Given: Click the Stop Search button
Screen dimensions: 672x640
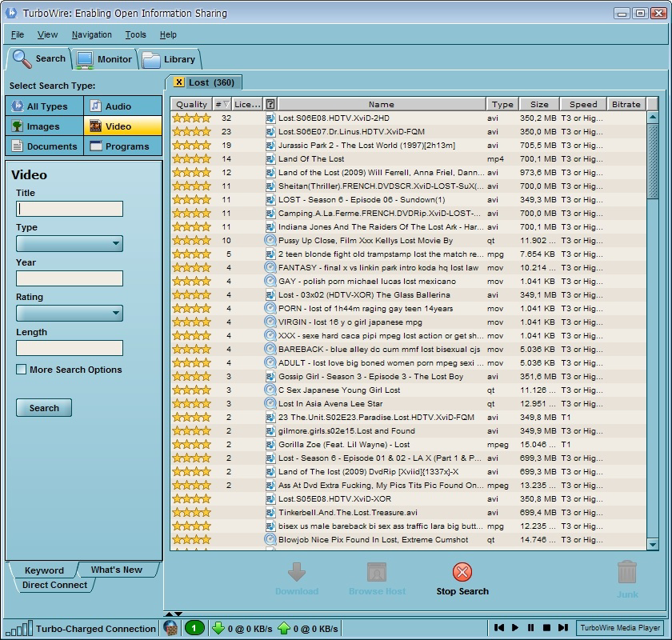Looking at the screenshot, I should [x=462, y=578].
